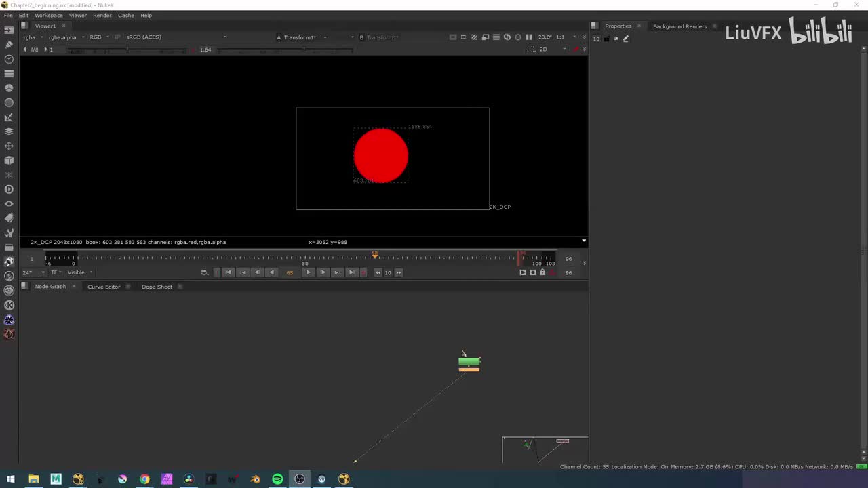Skip back by ten frames
Image resolution: width=868 pixels, height=488 pixels.
[378, 272]
